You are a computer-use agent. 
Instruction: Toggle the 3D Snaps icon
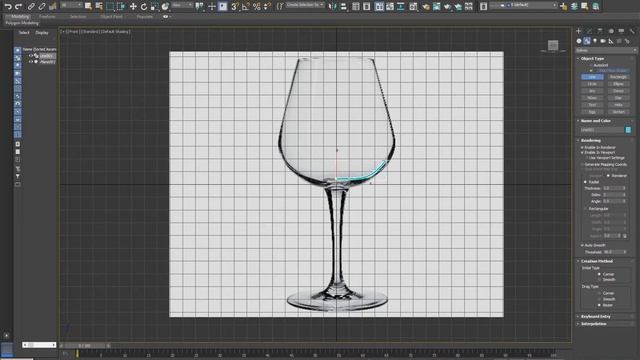point(235,7)
